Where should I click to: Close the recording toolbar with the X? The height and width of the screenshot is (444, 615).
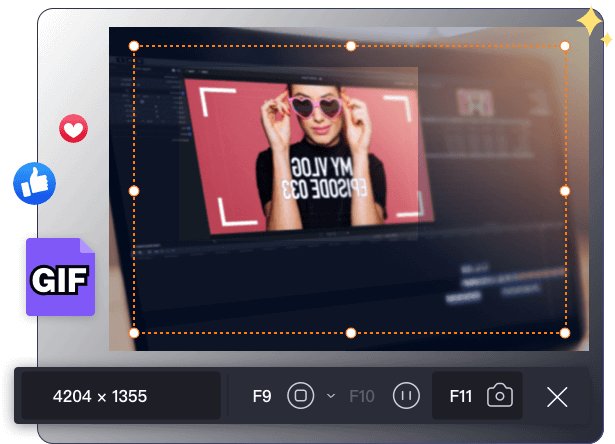pos(557,397)
